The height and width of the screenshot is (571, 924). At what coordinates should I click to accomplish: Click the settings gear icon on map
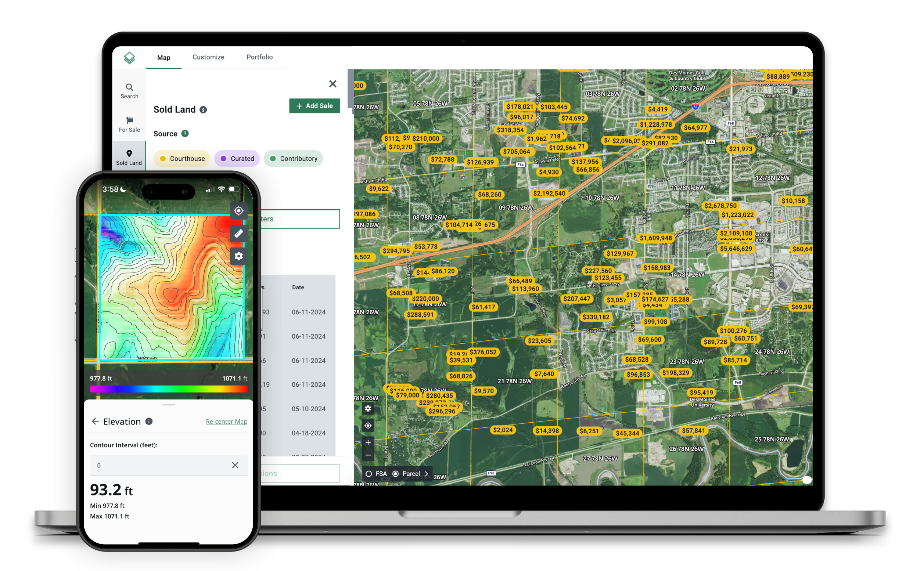click(368, 408)
